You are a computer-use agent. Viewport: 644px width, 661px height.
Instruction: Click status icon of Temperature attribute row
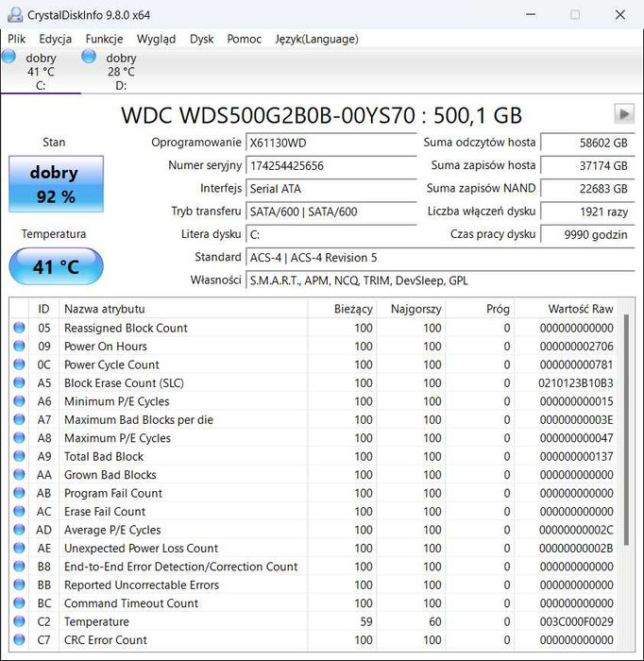19,621
